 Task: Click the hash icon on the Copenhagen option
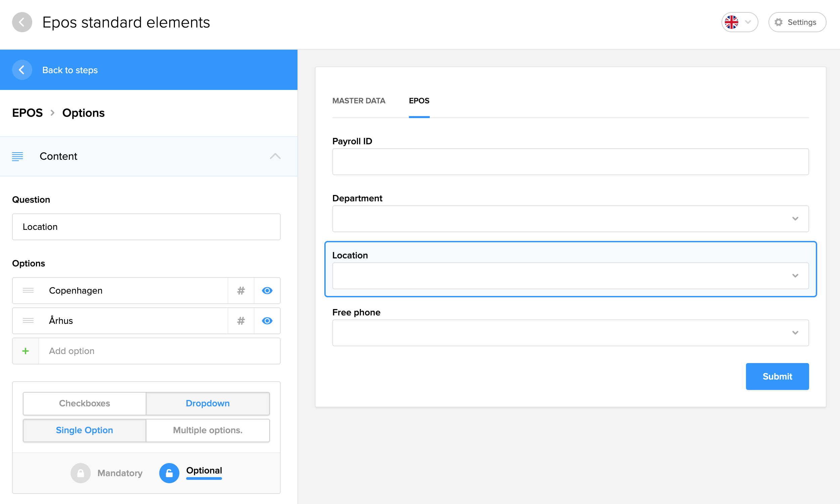pos(241,291)
